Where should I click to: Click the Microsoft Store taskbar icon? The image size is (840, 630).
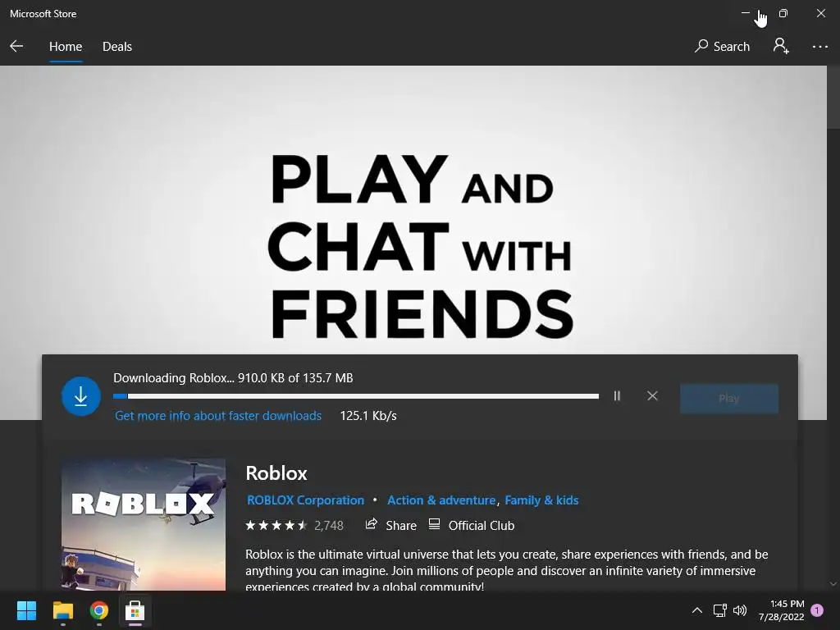coord(135,610)
